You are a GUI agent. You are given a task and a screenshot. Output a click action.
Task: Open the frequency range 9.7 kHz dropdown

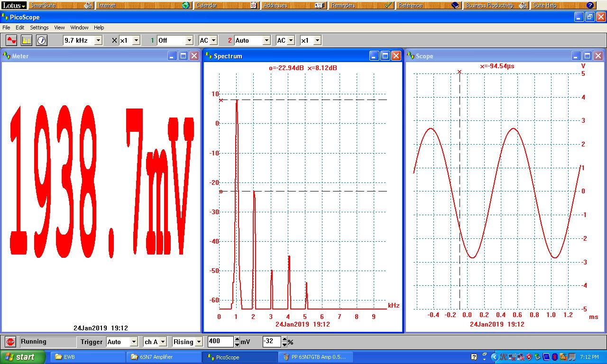coord(99,41)
